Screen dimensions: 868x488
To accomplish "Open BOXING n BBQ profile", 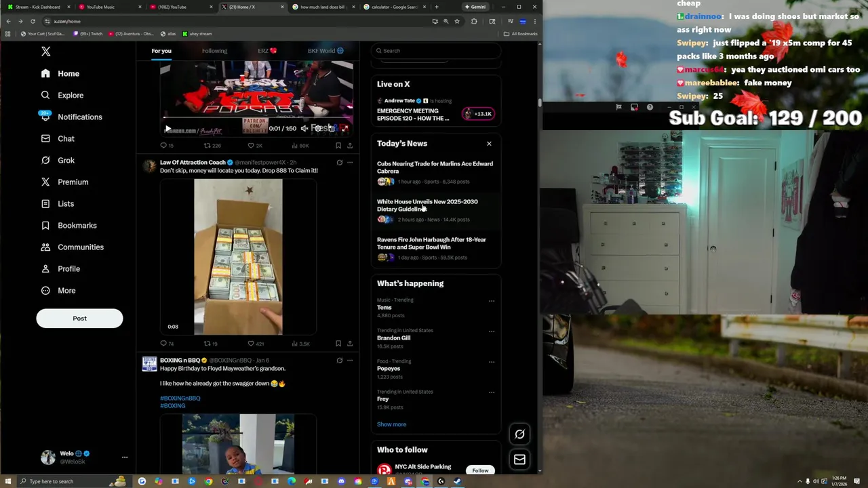I will tap(180, 361).
